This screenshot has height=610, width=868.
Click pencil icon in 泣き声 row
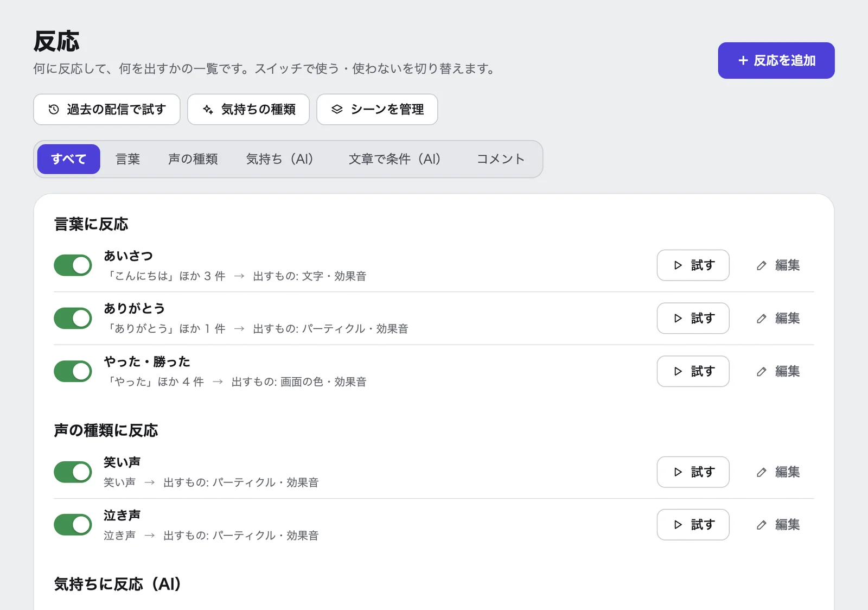click(762, 525)
